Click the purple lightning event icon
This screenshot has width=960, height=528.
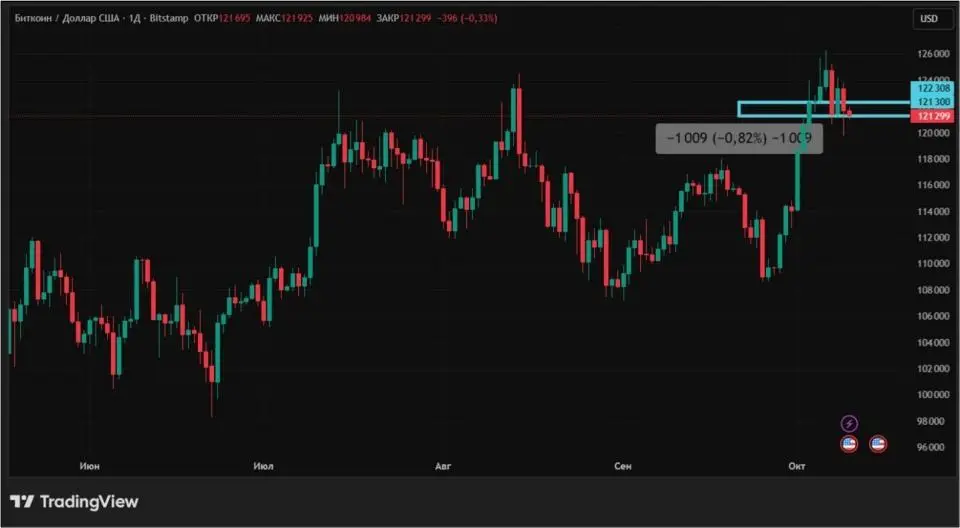(849, 424)
